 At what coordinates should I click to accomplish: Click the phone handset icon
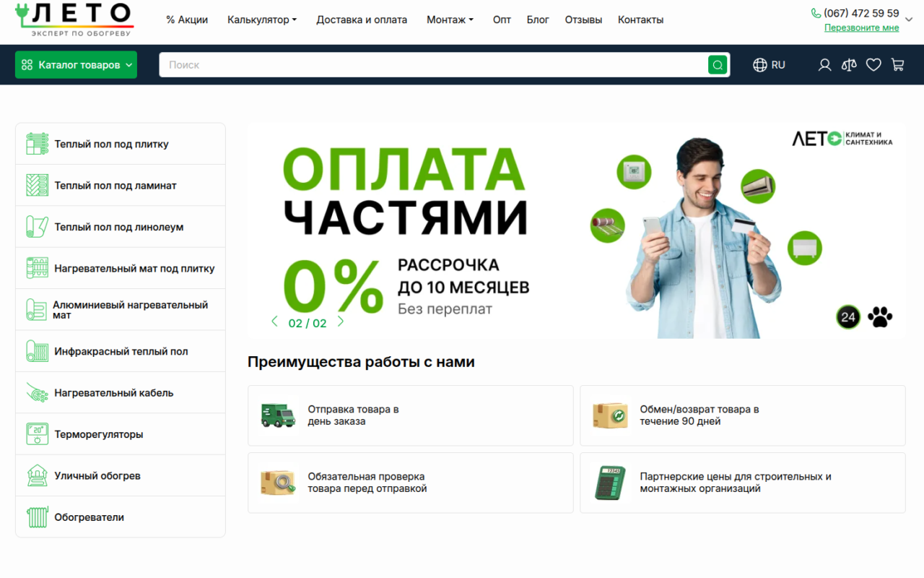816,13
